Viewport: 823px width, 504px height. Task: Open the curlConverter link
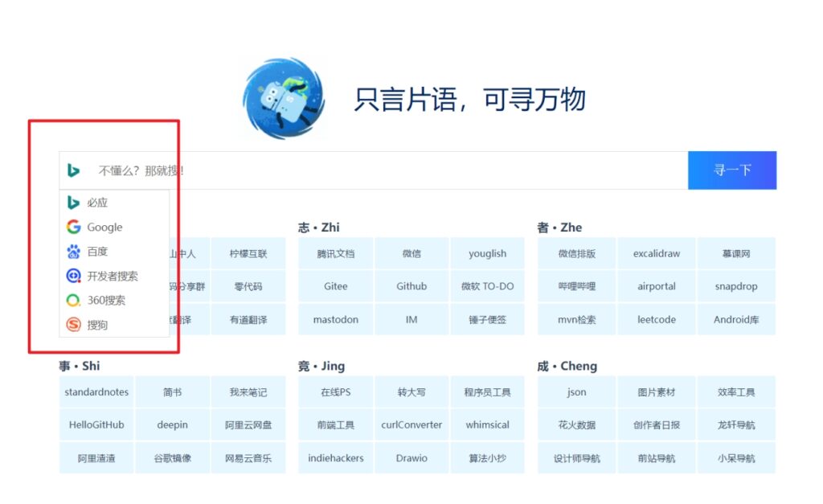(411, 424)
